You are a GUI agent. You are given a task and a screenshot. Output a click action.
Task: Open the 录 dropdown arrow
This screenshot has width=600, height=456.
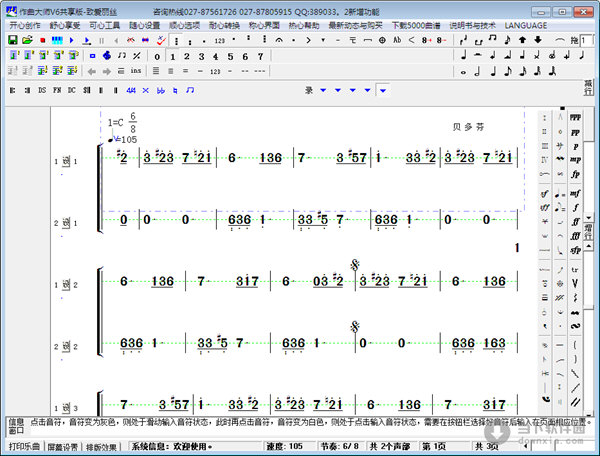pyautogui.click(x=324, y=91)
